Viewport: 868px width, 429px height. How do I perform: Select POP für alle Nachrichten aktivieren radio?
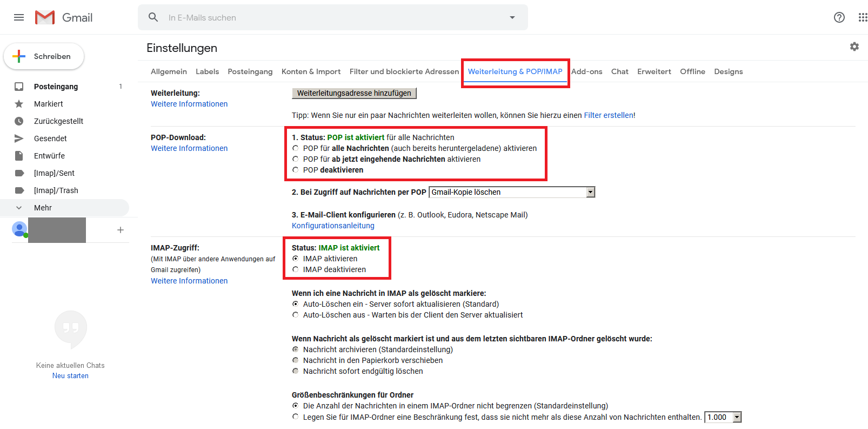click(x=295, y=148)
